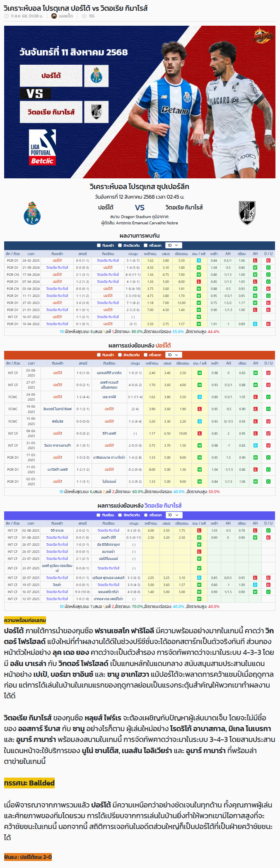Enable ครึ่งแรก checkbox in Porto results table
The image size is (280, 868).
[x=145, y=355]
